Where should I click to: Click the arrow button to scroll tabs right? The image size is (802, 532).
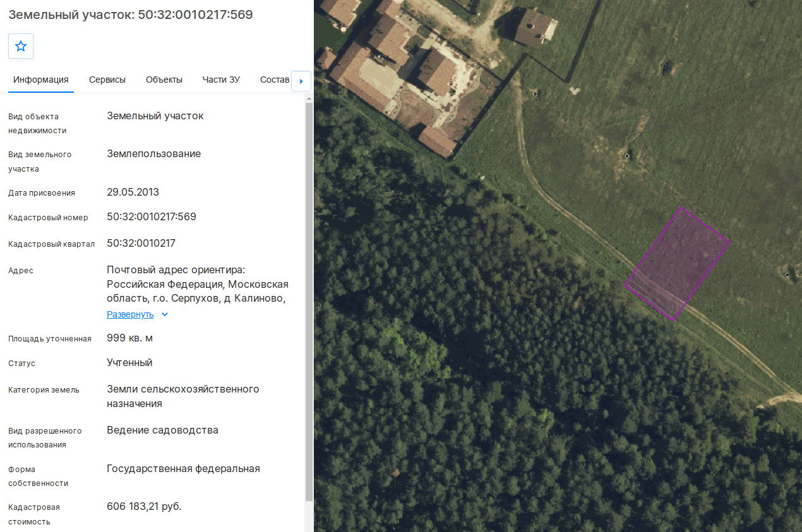click(301, 81)
